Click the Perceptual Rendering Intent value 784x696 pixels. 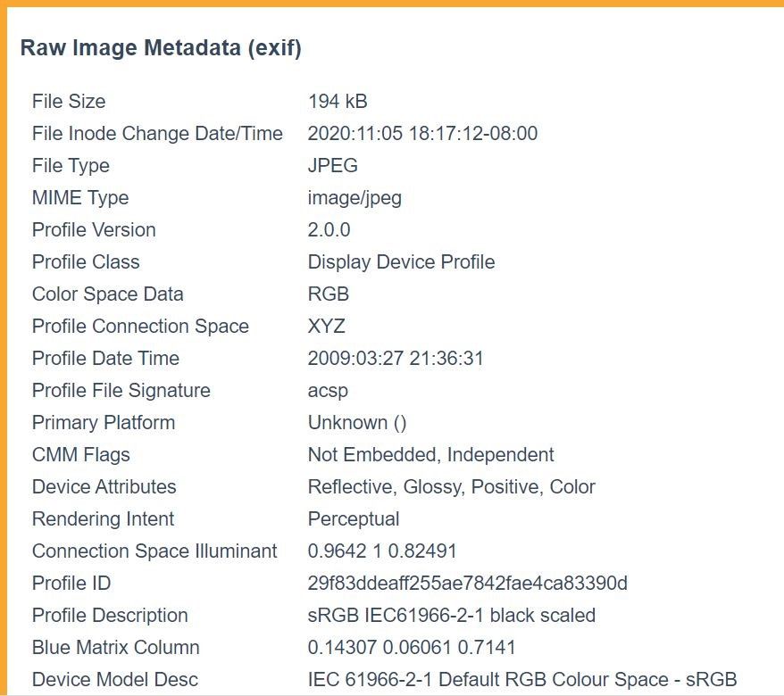[x=354, y=519]
